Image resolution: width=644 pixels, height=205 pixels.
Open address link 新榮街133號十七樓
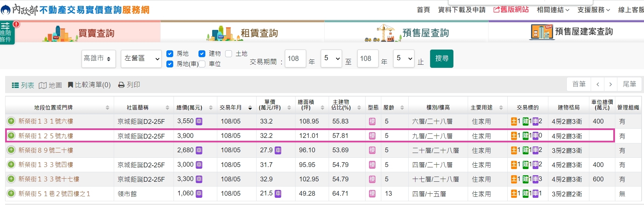(49, 179)
